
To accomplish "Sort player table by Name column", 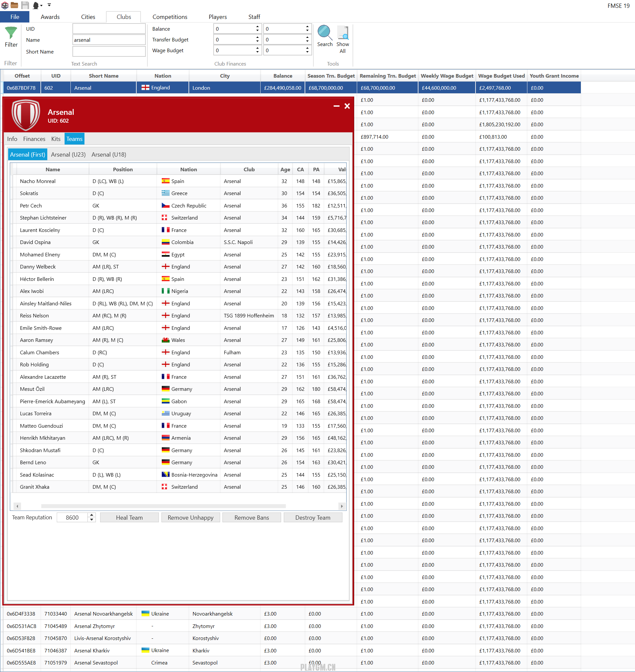I will [x=53, y=169].
